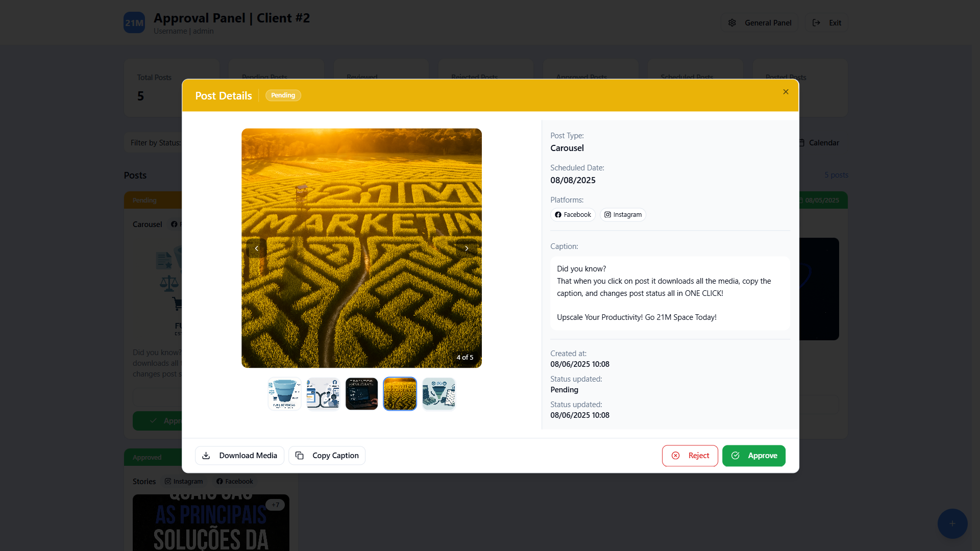Click the Facebook platform chip
Screen dimensions: 980x551
tap(573, 215)
